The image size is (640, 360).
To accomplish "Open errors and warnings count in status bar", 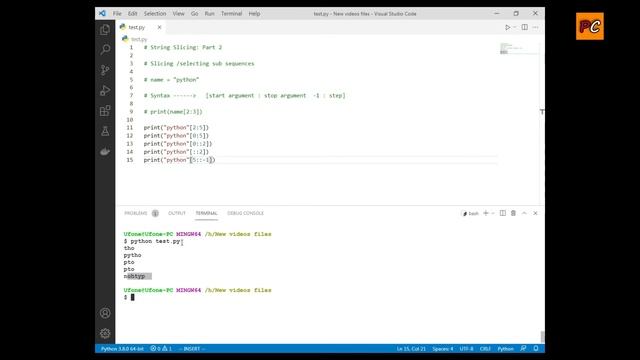I will [161, 349].
